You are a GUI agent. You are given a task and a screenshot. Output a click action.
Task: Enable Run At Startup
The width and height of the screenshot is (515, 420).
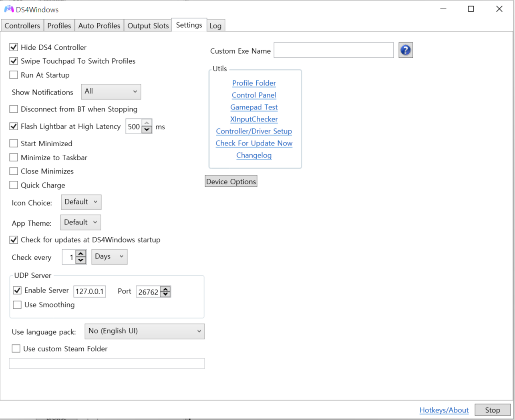(14, 75)
